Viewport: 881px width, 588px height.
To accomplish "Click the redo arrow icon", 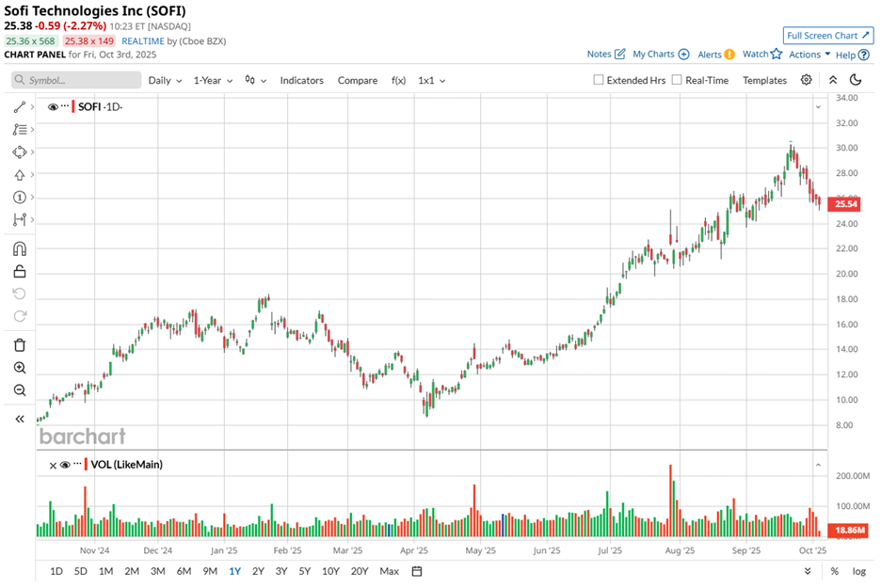I will tap(20, 316).
